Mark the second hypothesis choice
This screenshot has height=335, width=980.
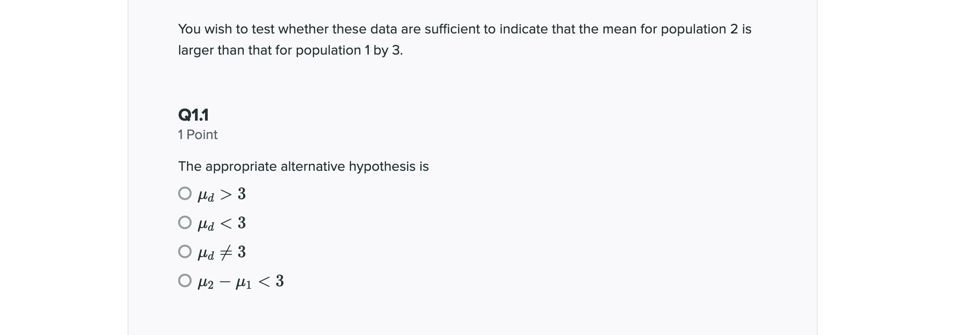click(185, 222)
